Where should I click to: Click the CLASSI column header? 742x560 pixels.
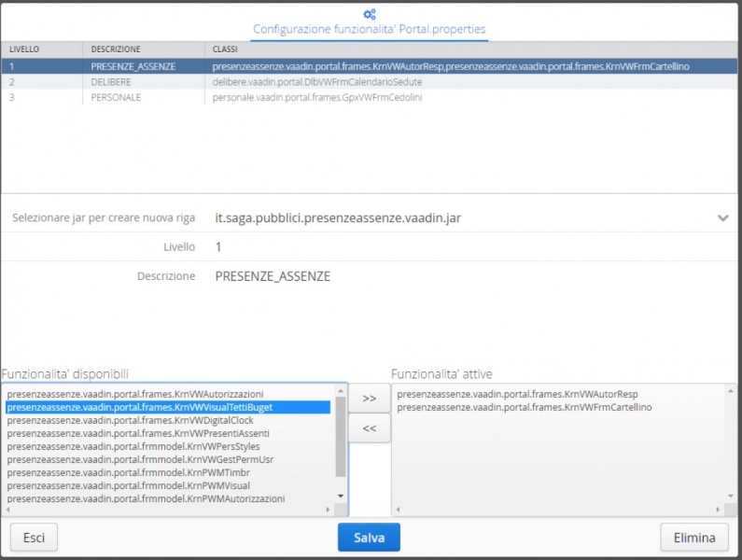coord(225,49)
